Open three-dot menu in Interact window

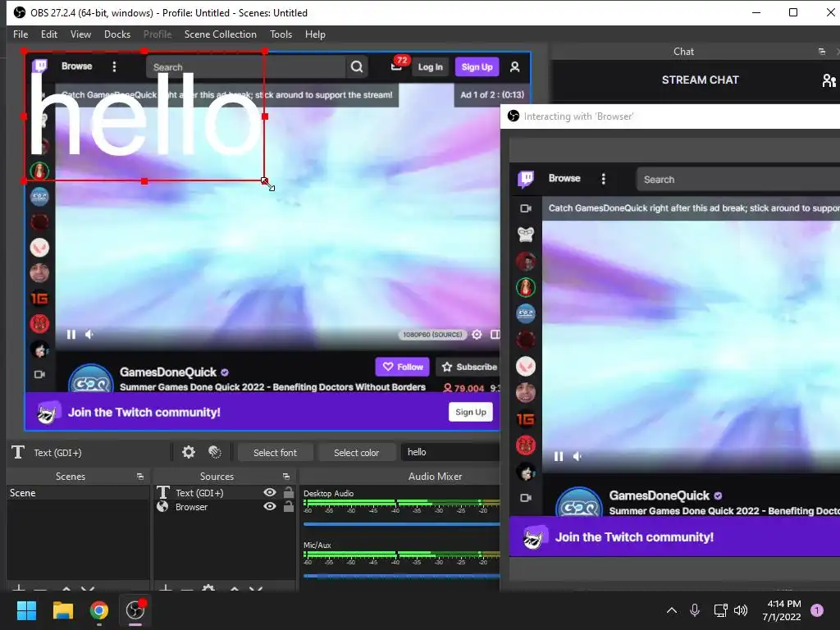pyautogui.click(x=604, y=178)
